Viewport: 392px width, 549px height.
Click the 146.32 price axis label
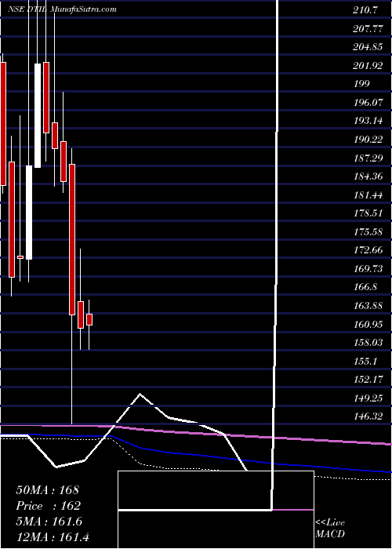pyautogui.click(x=368, y=416)
